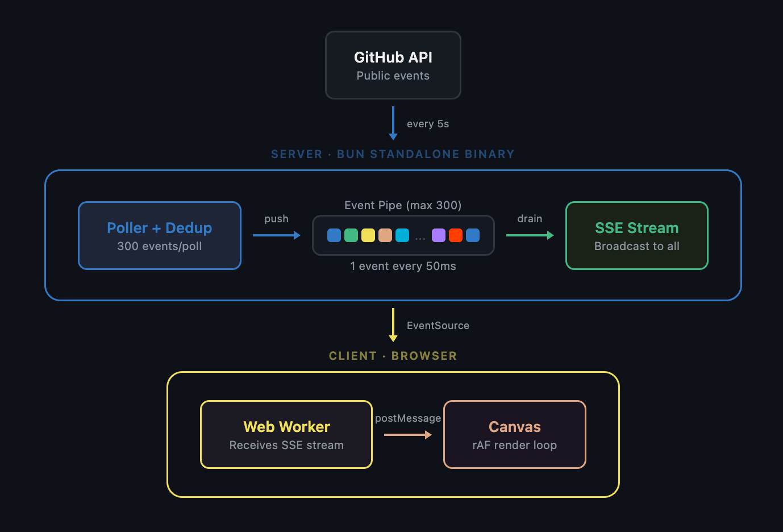Click the 'Broadcast to all' subtitle

click(637, 246)
